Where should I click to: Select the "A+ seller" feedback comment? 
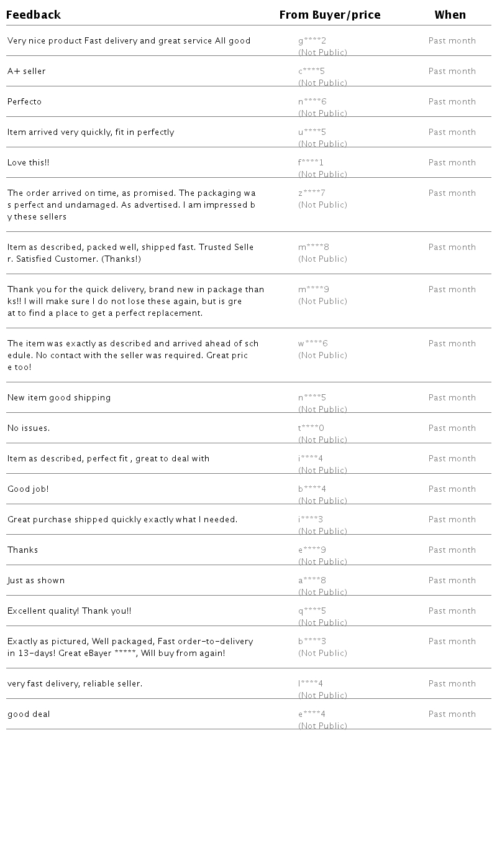[x=27, y=72]
